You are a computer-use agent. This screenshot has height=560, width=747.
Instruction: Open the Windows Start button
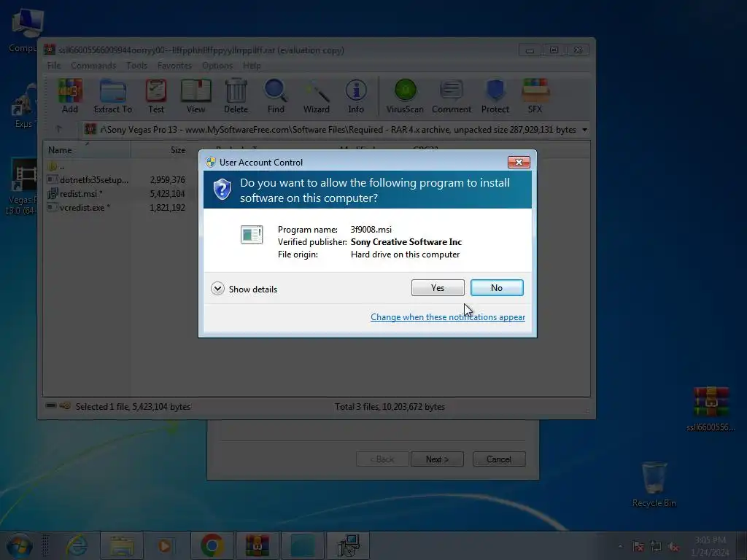click(x=19, y=545)
